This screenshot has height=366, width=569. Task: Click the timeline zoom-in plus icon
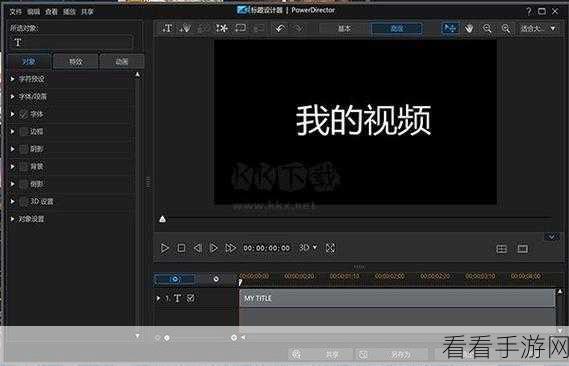pyautogui.click(x=234, y=338)
